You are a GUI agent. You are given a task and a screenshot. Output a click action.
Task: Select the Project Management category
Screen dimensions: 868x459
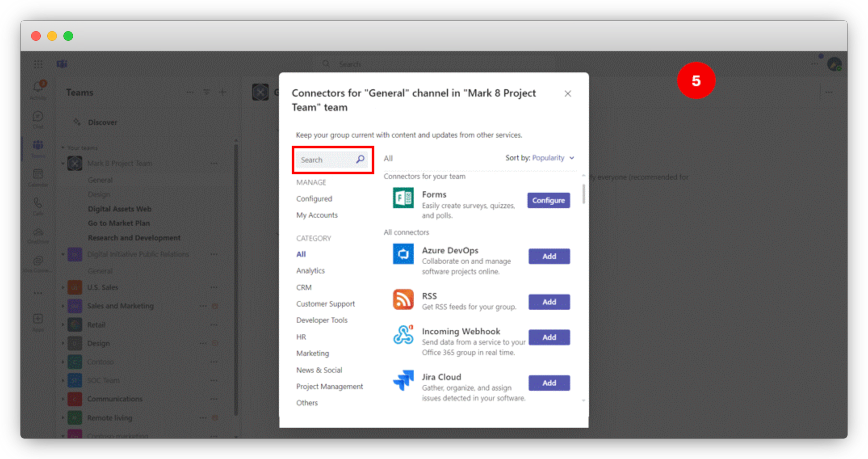(329, 387)
